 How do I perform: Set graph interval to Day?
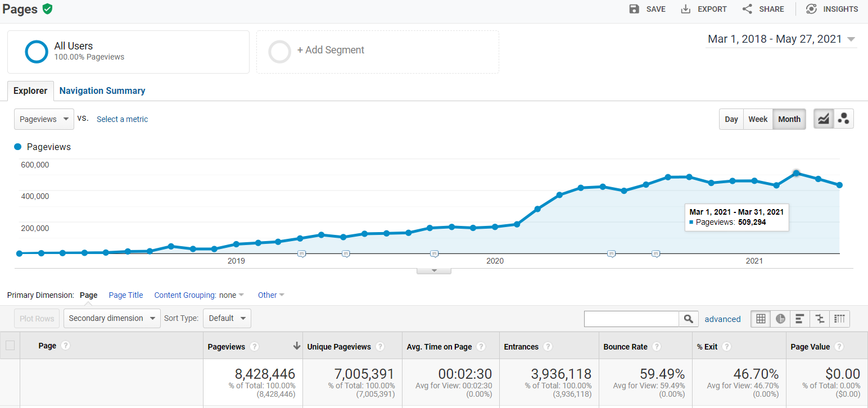coord(731,119)
